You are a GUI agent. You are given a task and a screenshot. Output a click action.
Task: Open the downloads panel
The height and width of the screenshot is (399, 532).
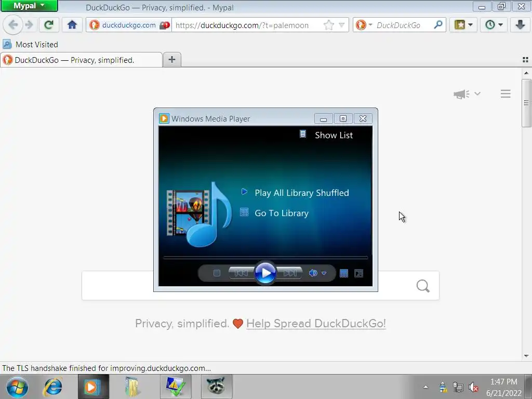pos(520,25)
